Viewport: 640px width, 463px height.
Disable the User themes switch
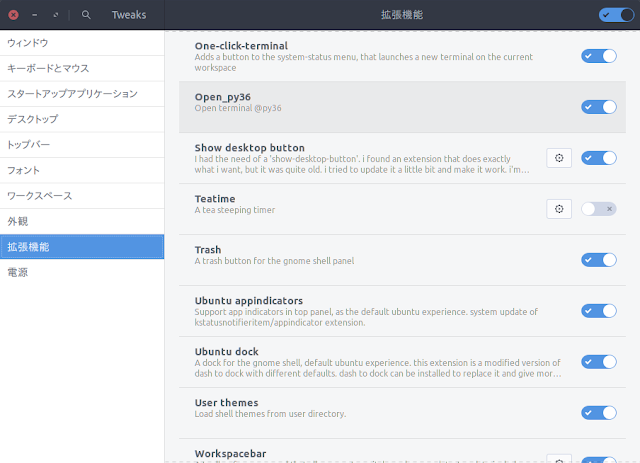click(599, 413)
